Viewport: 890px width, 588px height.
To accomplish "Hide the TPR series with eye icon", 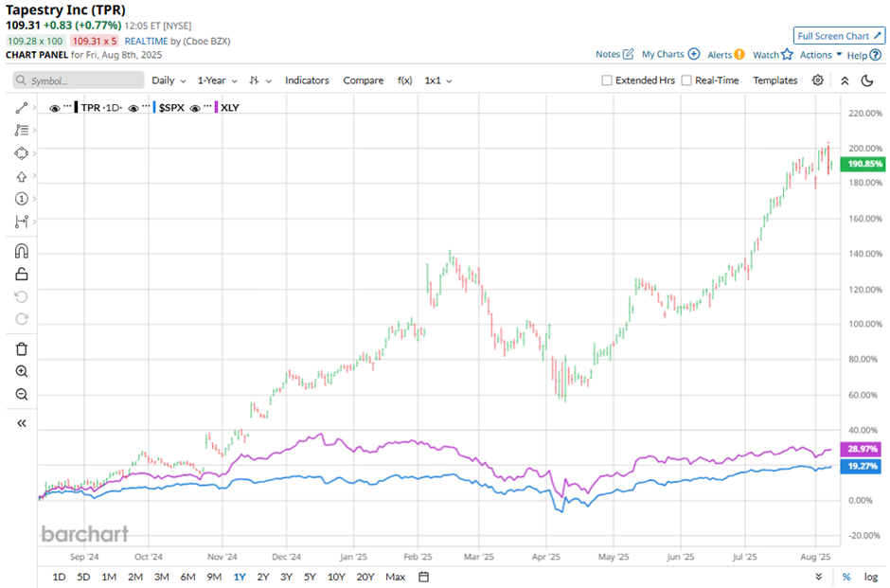I will (x=55, y=108).
